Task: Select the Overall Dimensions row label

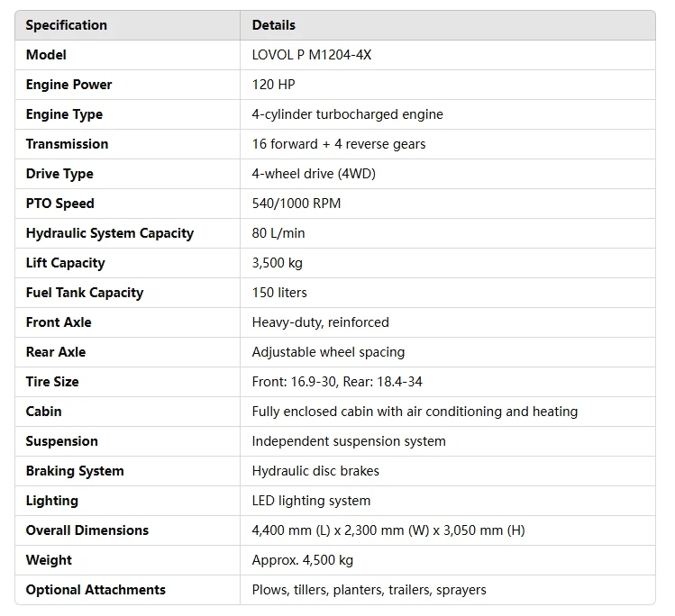Action: tap(87, 530)
